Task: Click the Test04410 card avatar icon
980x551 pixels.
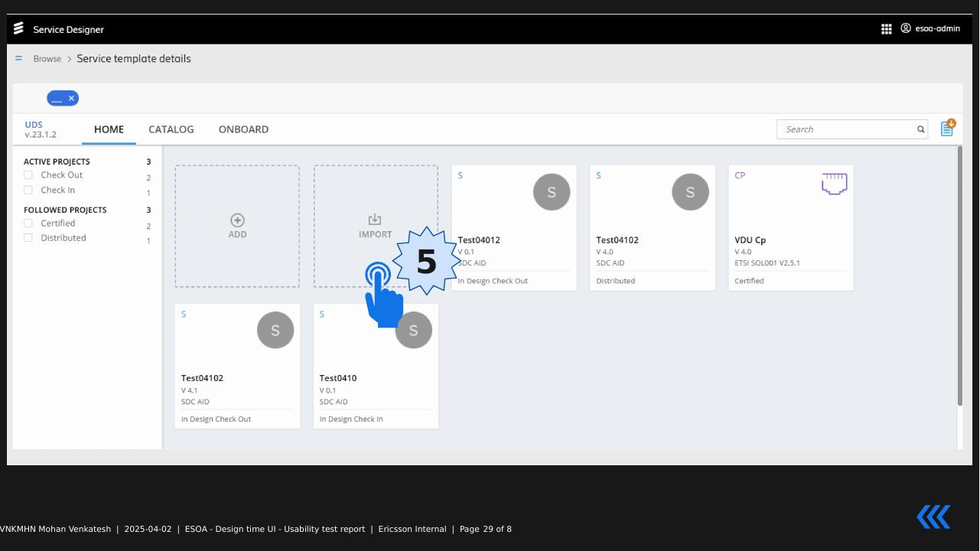Action: click(x=414, y=330)
